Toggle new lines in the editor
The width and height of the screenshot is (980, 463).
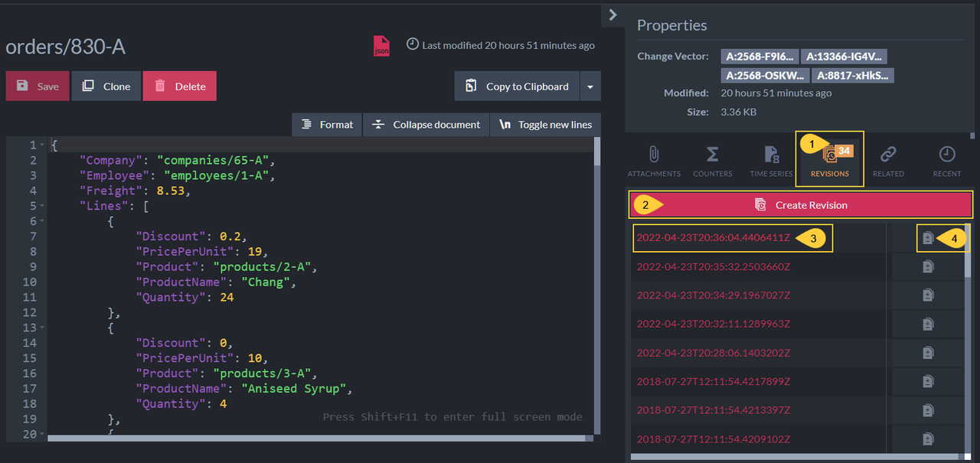click(x=545, y=124)
